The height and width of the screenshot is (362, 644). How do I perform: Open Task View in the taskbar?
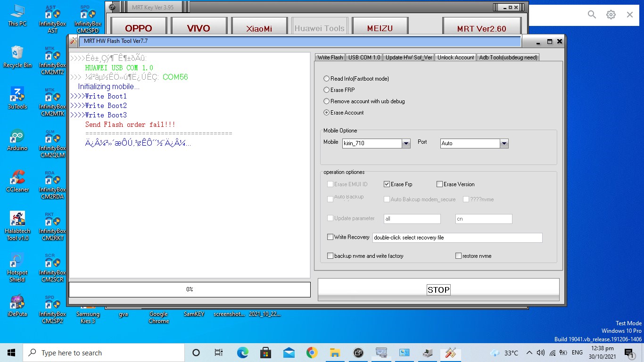tap(219, 353)
